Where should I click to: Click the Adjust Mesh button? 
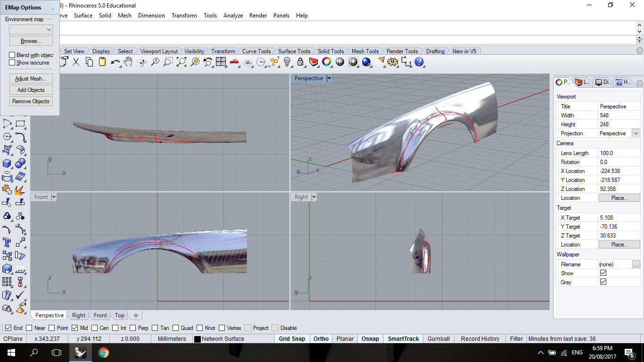tap(31, 79)
